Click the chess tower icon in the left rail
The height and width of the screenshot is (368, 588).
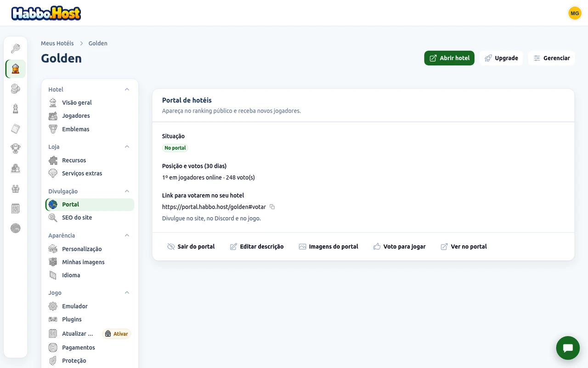16,109
